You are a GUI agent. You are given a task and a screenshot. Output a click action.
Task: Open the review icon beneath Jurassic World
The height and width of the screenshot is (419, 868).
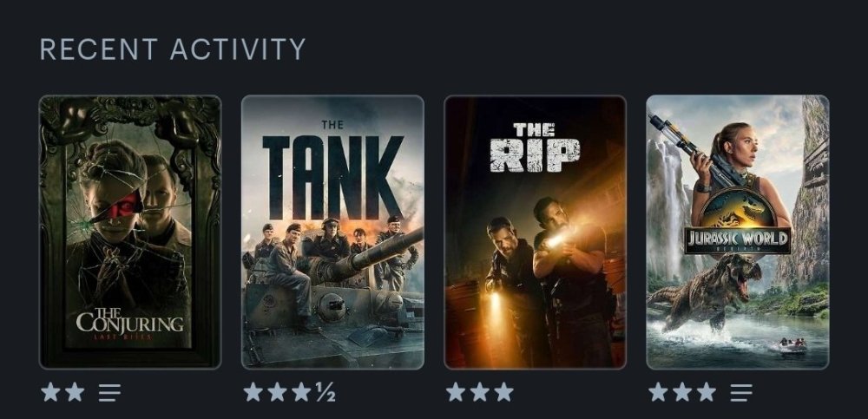click(x=740, y=392)
